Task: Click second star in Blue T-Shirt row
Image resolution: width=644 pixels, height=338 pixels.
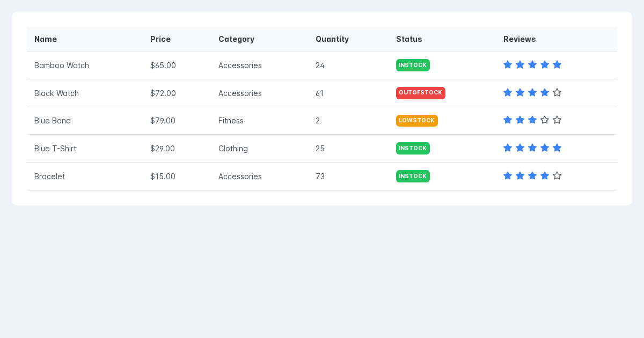Action: pyautogui.click(x=520, y=148)
